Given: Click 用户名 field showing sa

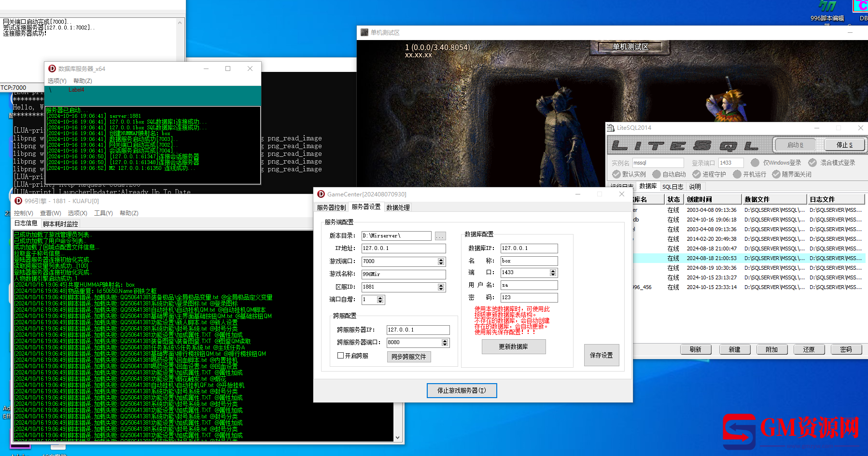Looking at the screenshot, I should 529,285.
